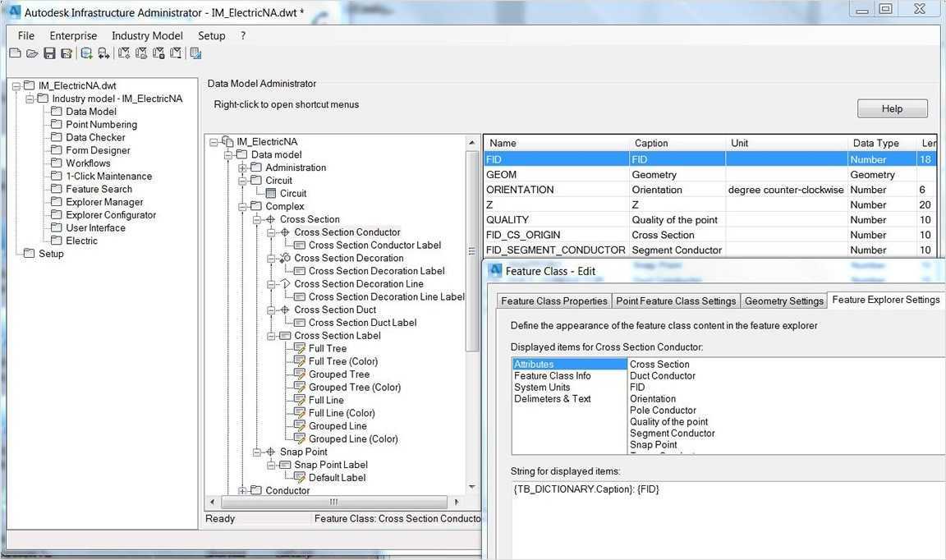Select Pole Conductor in attributes list
Viewport: 946px width, 560px height.
[663, 411]
